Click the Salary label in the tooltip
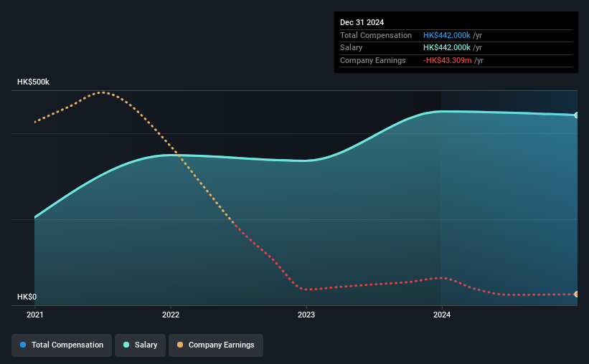This screenshot has height=364, width=589. [x=352, y=48]
